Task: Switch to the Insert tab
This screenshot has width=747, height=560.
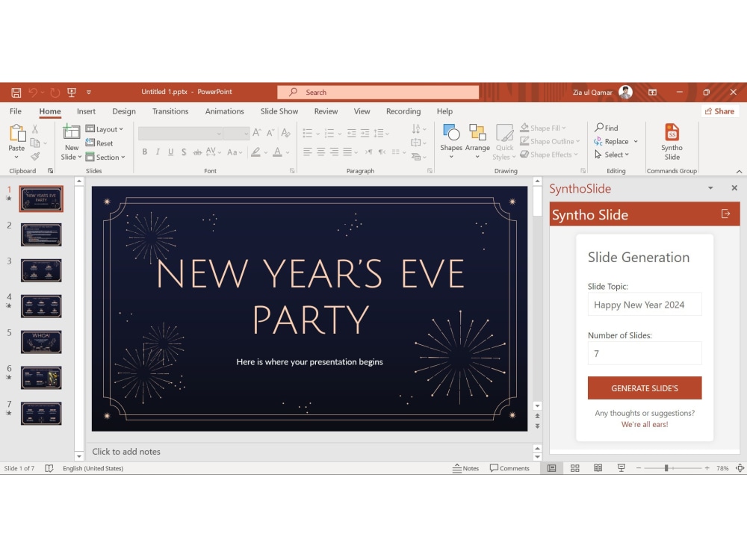Action: (86, 111)
